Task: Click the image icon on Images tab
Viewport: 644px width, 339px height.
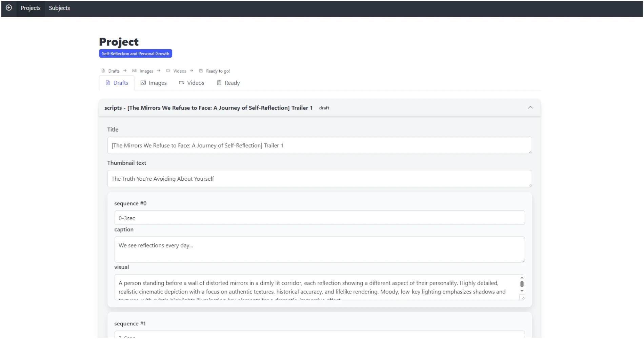Action: point(143,83)
